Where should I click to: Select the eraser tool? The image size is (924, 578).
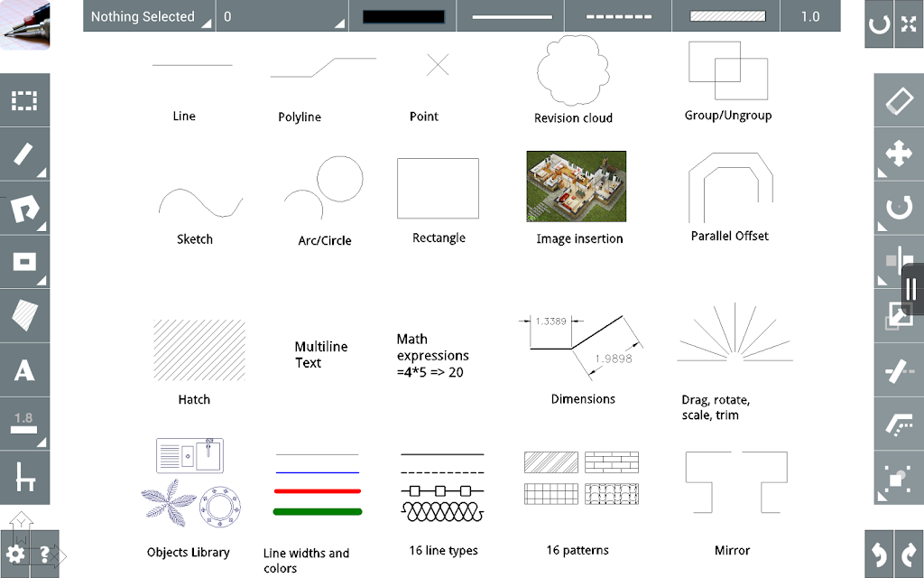pos(899,100)
